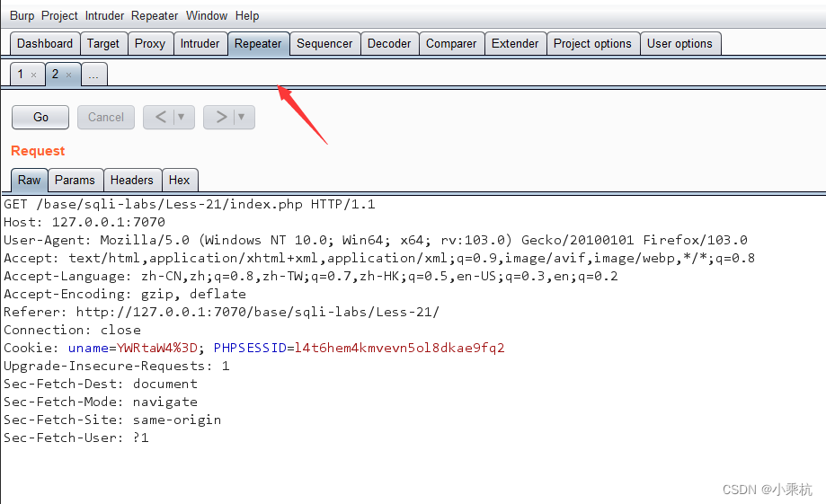826x504 pixels.
Task: Click the Sec-Fetch-Mode: navigate line
Action: (101, 402)
